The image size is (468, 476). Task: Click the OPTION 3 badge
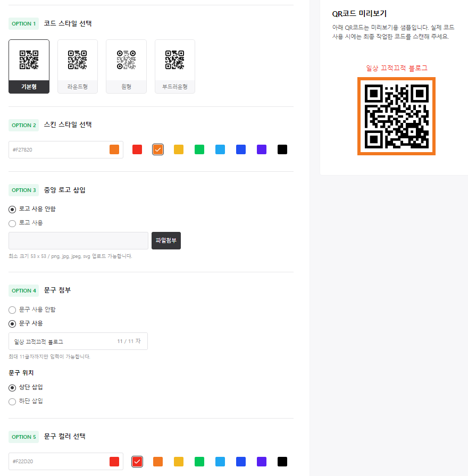click(24, 190)
